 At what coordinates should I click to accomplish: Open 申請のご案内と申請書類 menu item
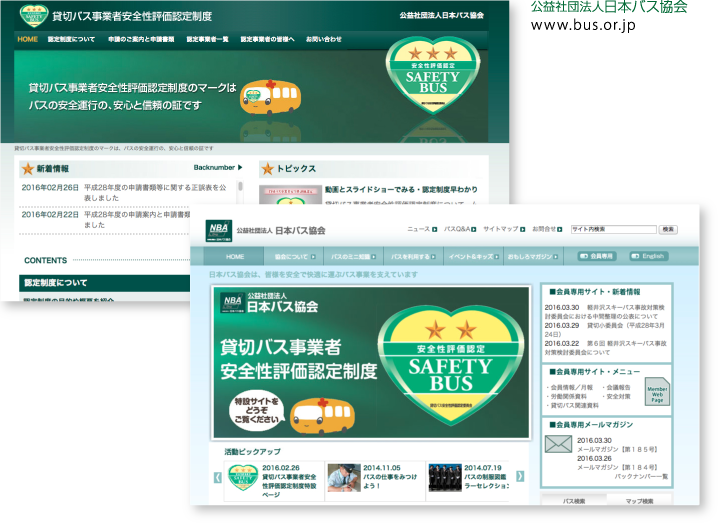pos(141,39)
